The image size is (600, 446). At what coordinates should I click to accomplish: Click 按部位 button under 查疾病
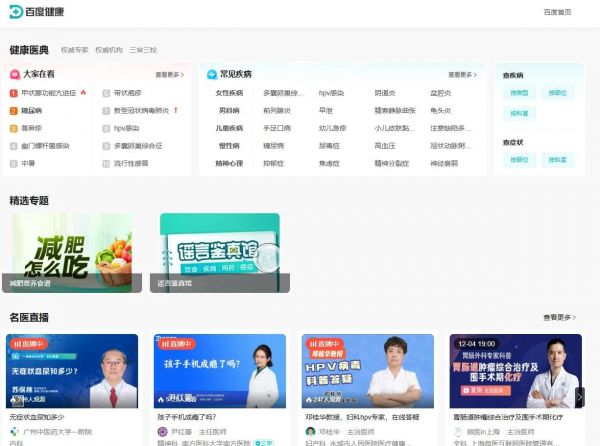[558, 93]
